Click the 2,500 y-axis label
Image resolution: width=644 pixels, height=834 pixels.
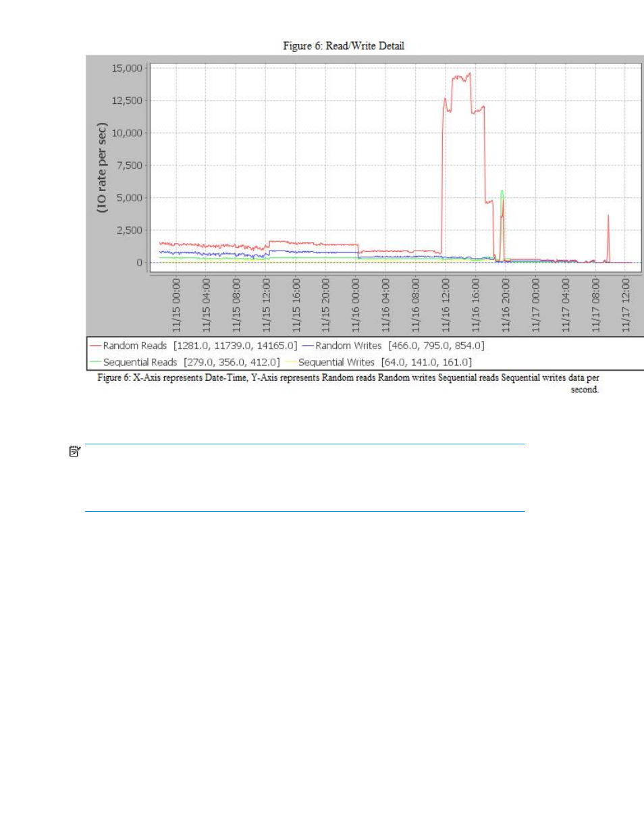point(130,230)
